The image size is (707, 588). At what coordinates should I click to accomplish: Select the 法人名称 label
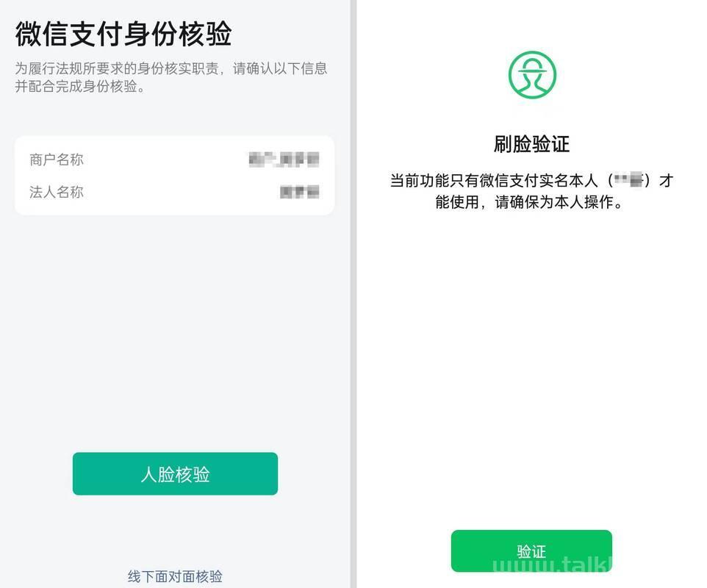[x=57, y=192]
